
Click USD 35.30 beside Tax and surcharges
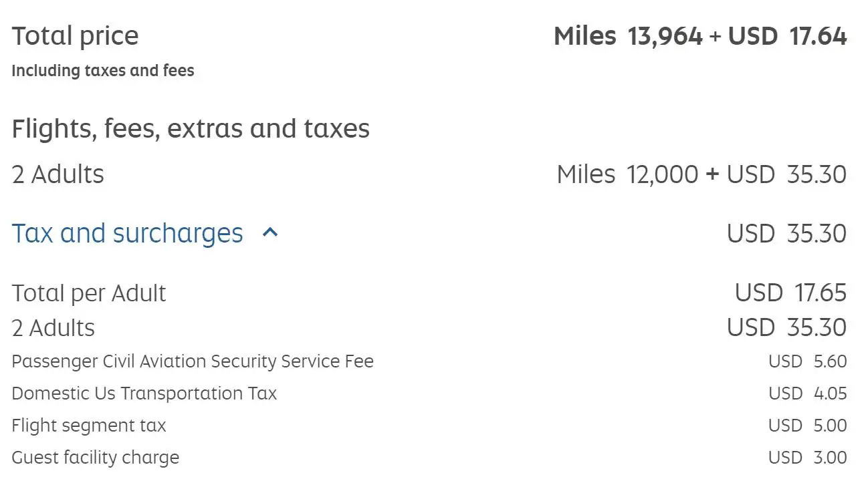point(786,234)
